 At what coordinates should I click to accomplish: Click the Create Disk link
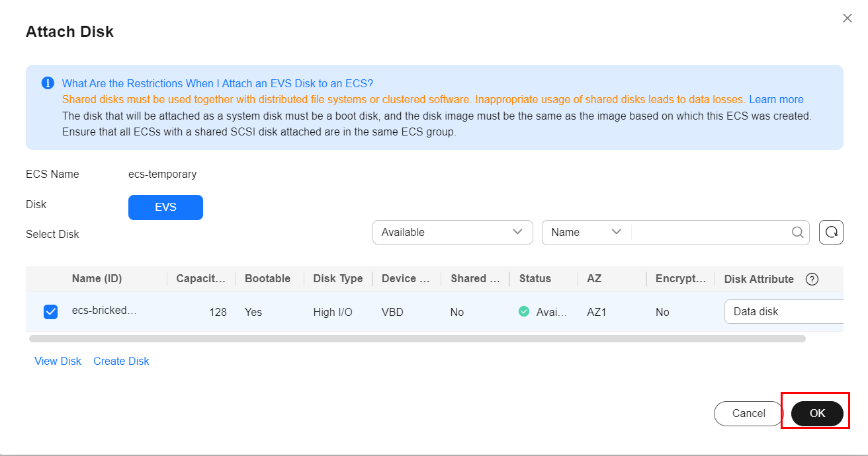121,361
